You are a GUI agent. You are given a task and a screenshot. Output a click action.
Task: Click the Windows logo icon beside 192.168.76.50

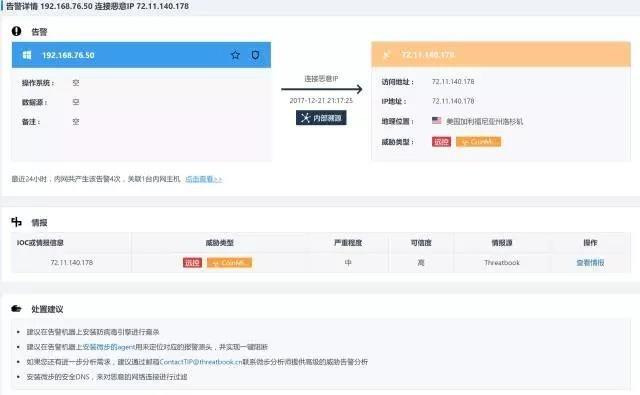[27, 55]
